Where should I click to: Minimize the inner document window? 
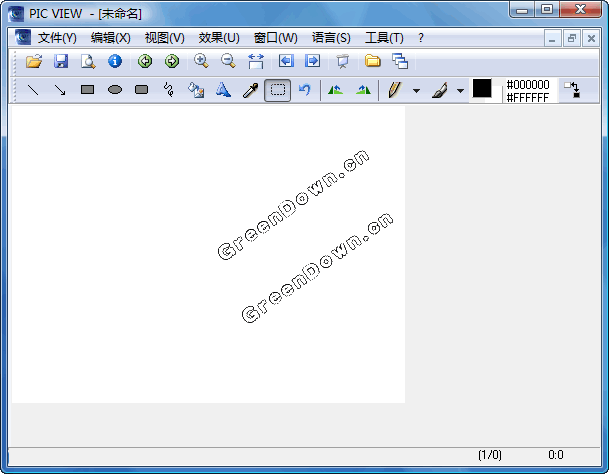[x=552, y=38]
